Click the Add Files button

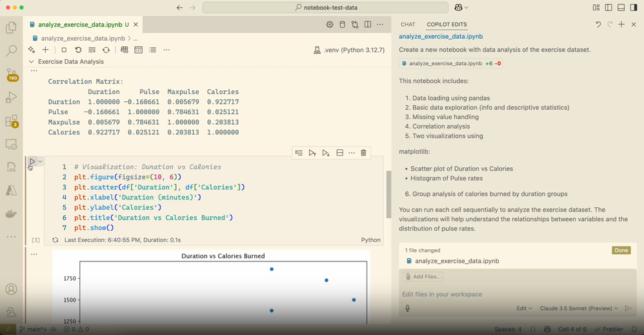(423, 277)
